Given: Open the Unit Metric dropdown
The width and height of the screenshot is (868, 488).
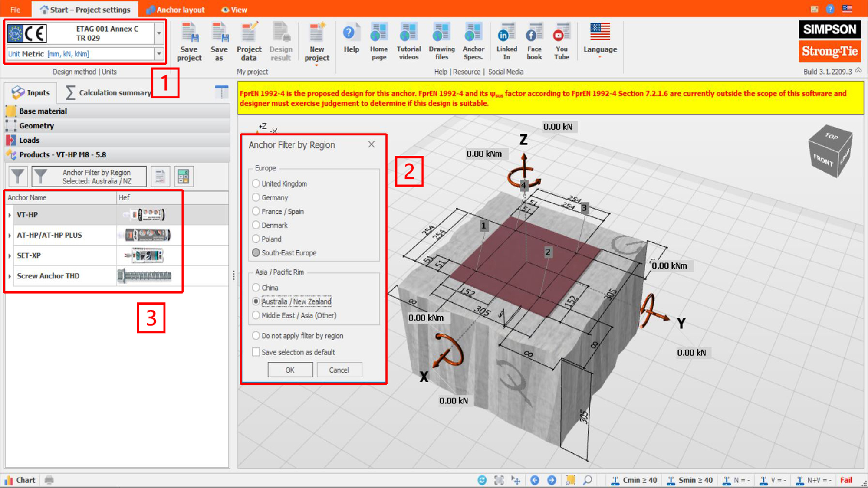Looking at the screenshot, I should point(159,54).
